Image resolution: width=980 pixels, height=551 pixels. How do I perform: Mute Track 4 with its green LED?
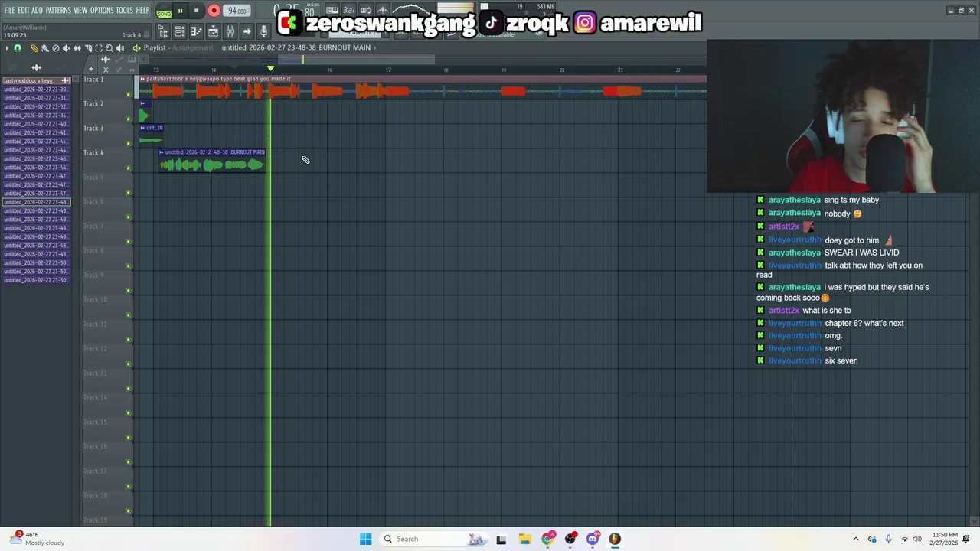tap(129, 168)
